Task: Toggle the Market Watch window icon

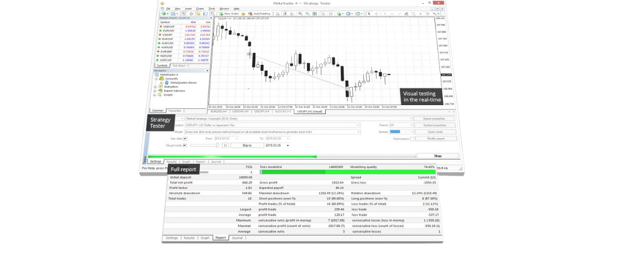Action: coord(184,14)
